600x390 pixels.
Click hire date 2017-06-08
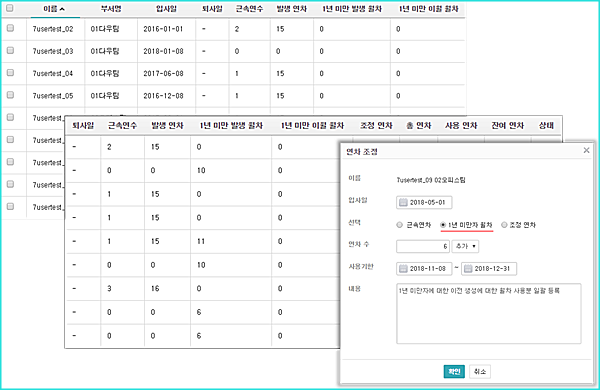click(163, 73)
